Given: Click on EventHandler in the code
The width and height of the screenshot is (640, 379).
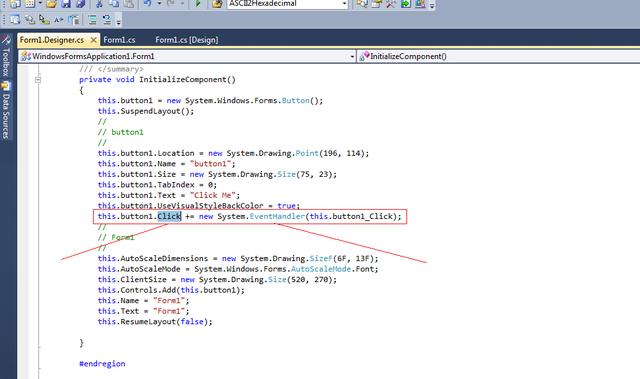Looking at the screenshot, I should [277, 216].
